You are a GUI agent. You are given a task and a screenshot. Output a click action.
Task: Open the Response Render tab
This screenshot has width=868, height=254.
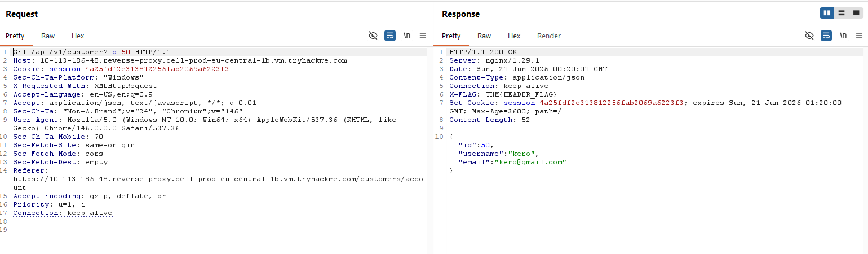[x=549, y=36]
